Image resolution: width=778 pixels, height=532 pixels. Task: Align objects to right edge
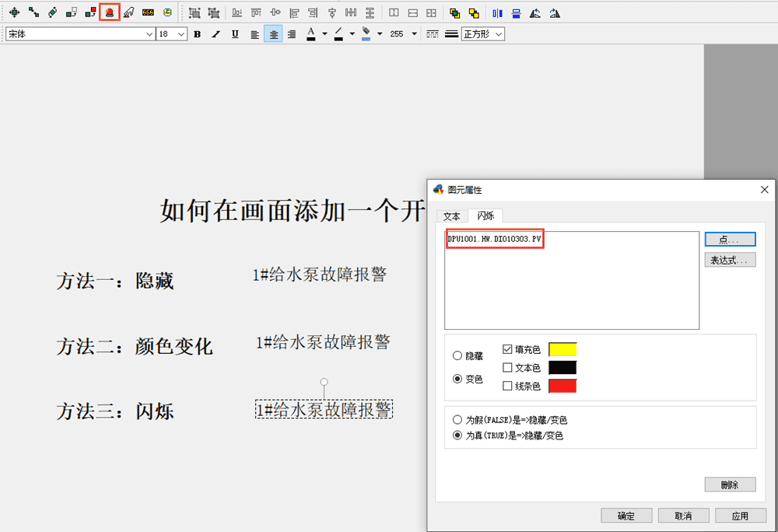tap(313, 13)
